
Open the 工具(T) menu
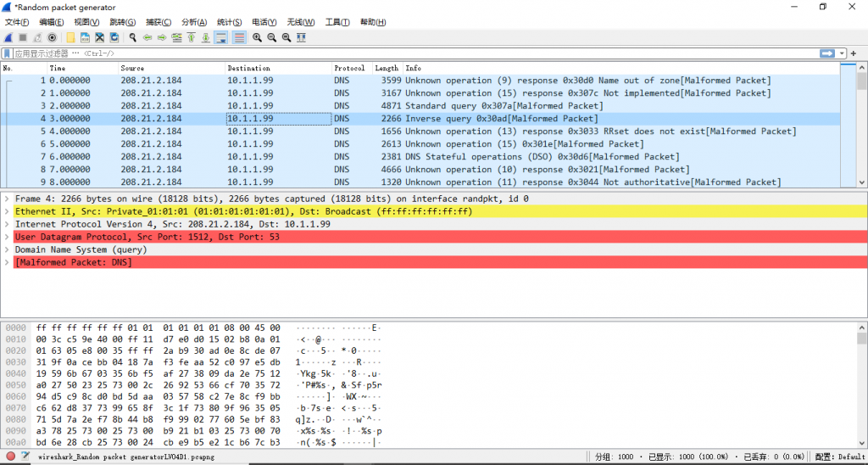pos(337,22)
